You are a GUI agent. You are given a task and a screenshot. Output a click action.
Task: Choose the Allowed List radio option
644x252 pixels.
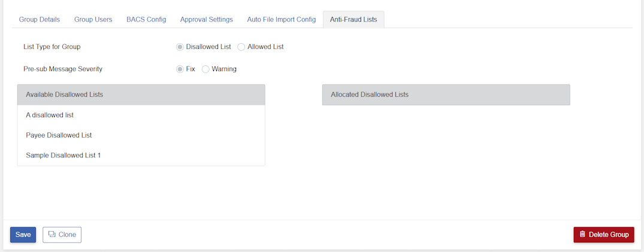pos(241,47)
